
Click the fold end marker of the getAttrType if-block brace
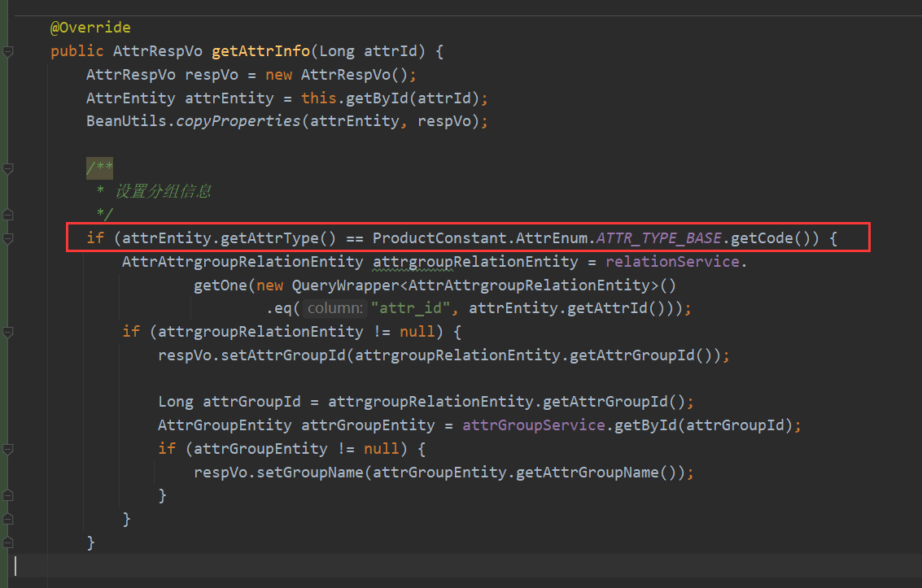[8, 542]
